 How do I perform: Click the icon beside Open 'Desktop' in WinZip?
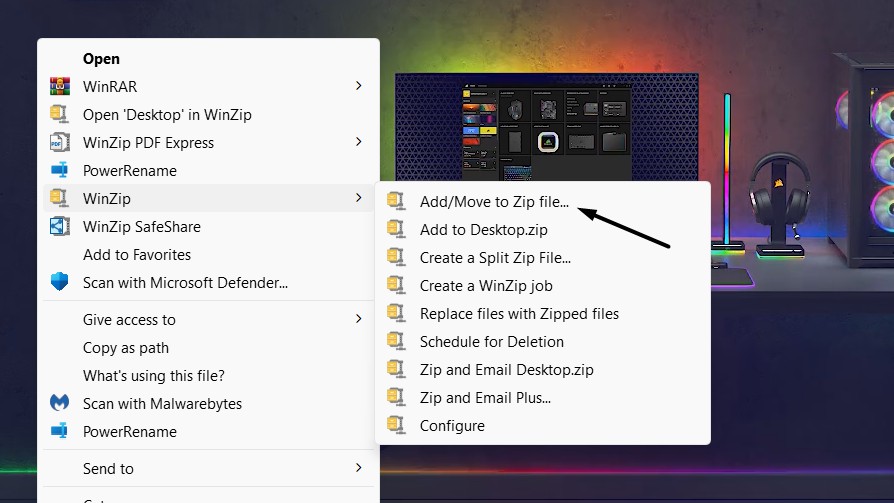59,114
